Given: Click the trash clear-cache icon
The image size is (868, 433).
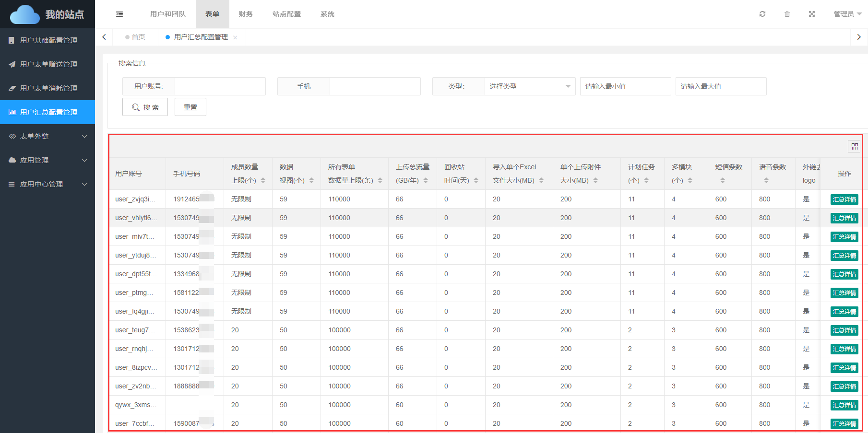Looking at the screenshot, I should tap(787, 14).
